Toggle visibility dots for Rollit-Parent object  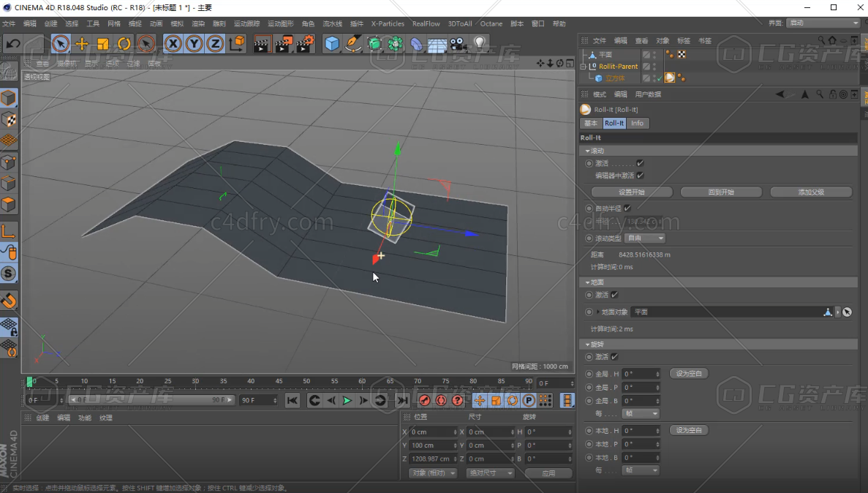655,66
